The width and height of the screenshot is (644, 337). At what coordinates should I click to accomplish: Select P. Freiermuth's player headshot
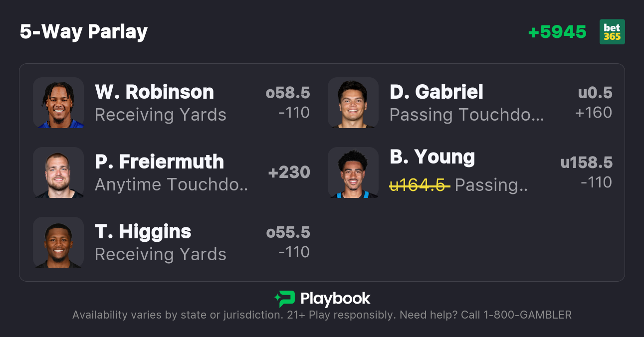click(x=58, y=172)
